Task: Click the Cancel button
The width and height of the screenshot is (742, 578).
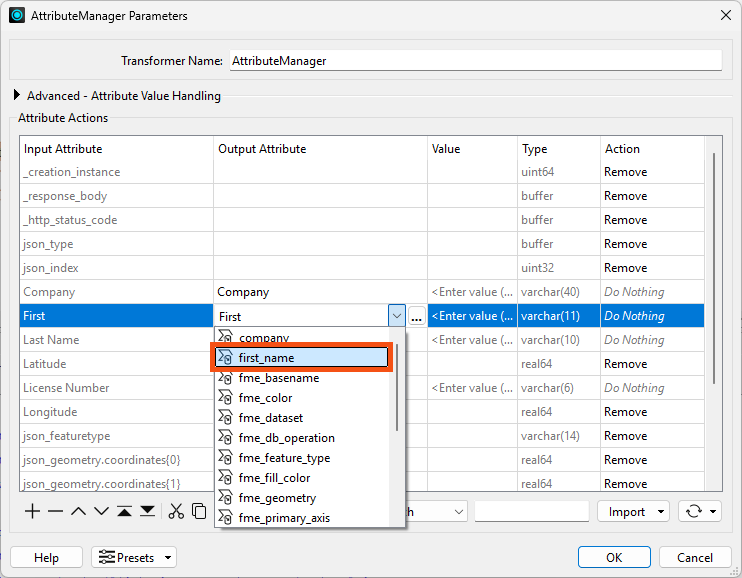Action: click(x=695, y=558)
